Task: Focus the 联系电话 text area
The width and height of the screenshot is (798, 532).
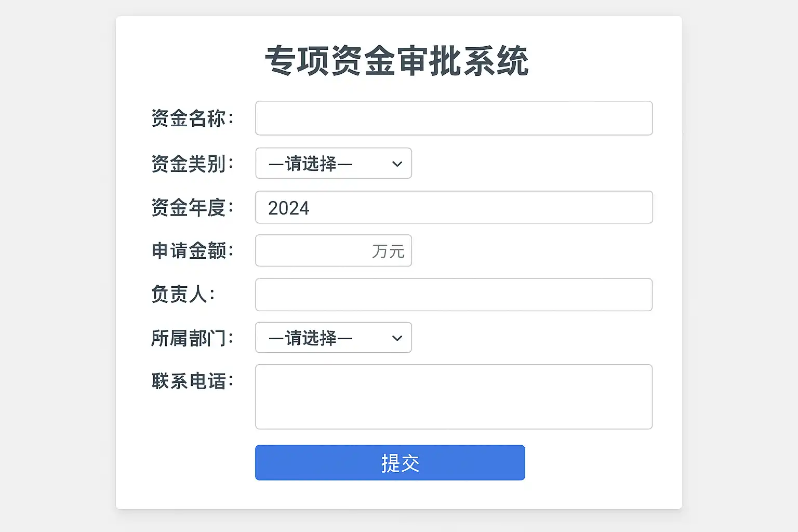Action: tap(454, 397)
